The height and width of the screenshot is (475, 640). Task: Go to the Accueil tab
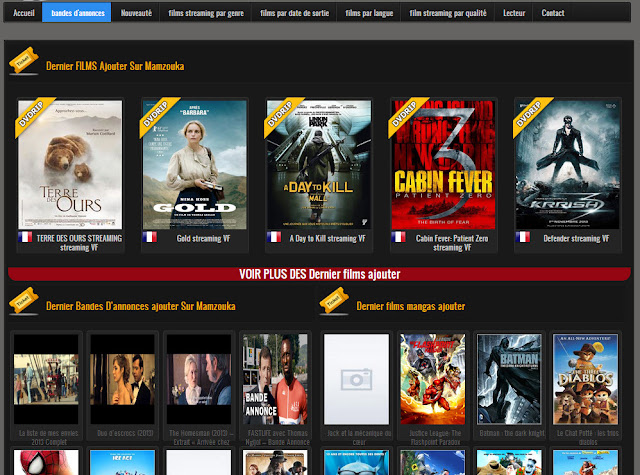click(23, 13)
